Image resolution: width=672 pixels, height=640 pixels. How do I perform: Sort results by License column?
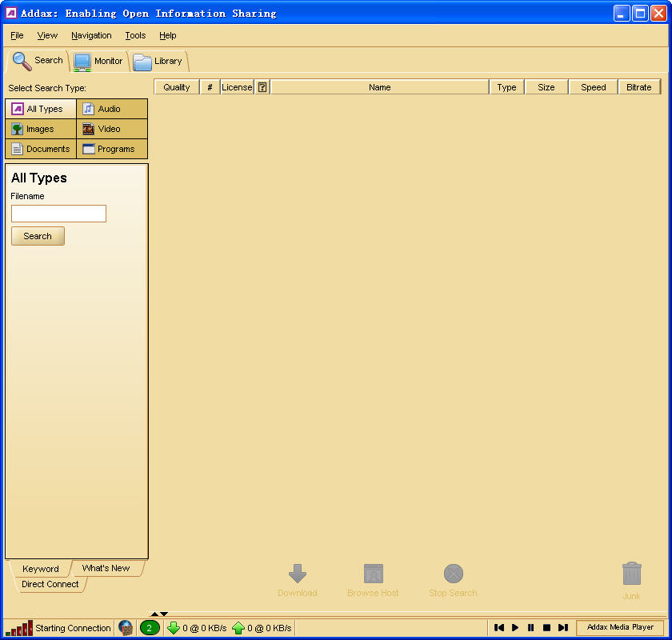coord(237,87)
